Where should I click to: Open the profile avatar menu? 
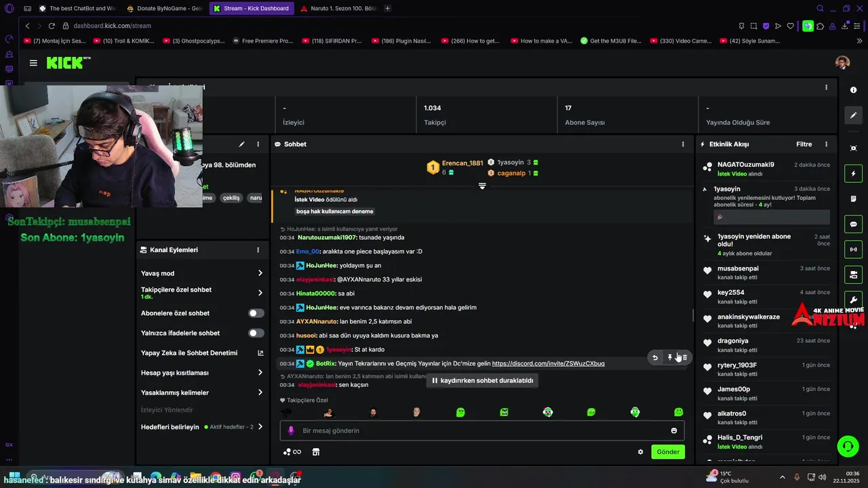coord(842,62)
